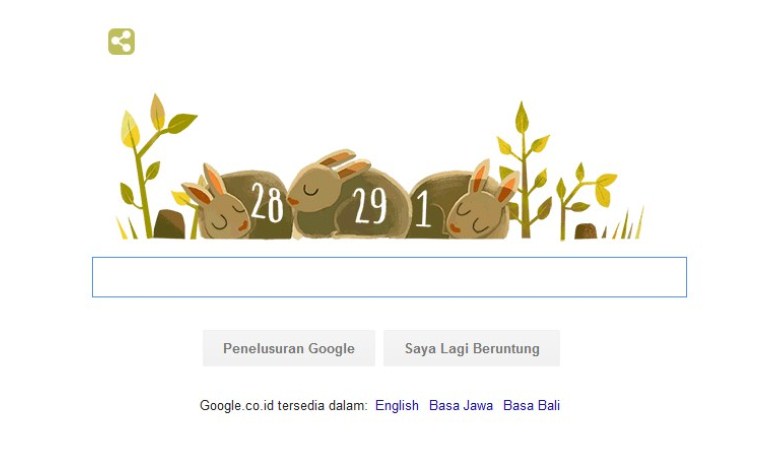770x470 pixels.
Task: Click the Saya Lagi Beruntung button
Action: coord(471,348)
